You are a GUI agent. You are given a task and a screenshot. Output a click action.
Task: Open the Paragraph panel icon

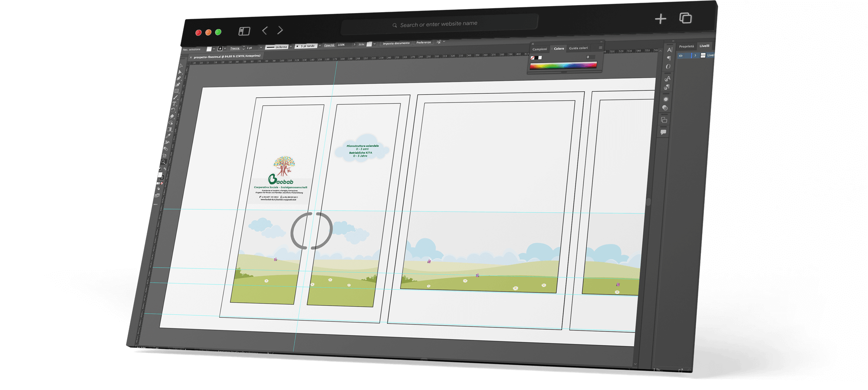click(669, 58)
